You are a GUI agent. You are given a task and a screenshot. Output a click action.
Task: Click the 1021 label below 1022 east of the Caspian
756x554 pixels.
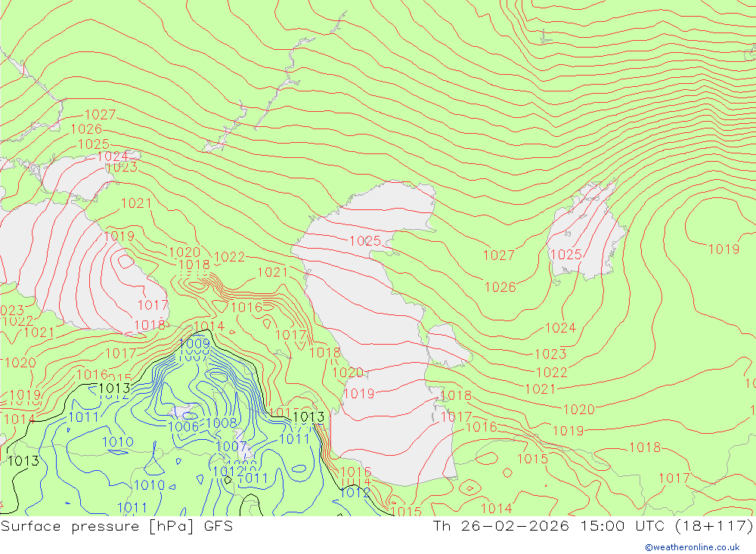coord(540,389)
